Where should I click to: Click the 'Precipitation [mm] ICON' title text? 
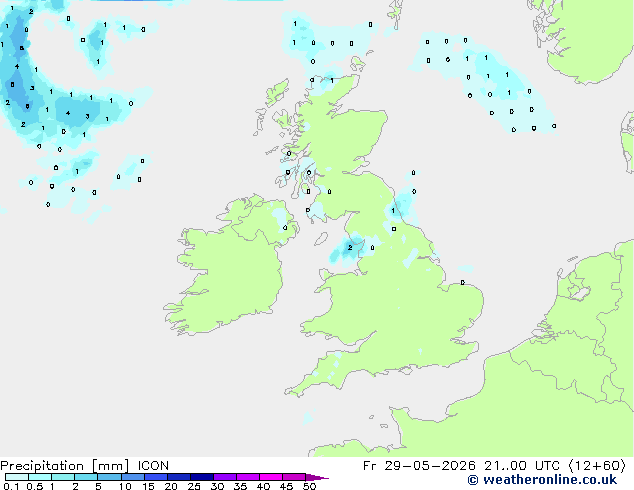(x=85, y=466)
